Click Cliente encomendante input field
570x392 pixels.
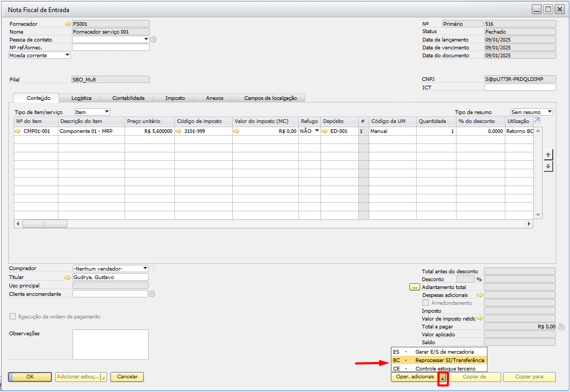(x=110, y=294)
